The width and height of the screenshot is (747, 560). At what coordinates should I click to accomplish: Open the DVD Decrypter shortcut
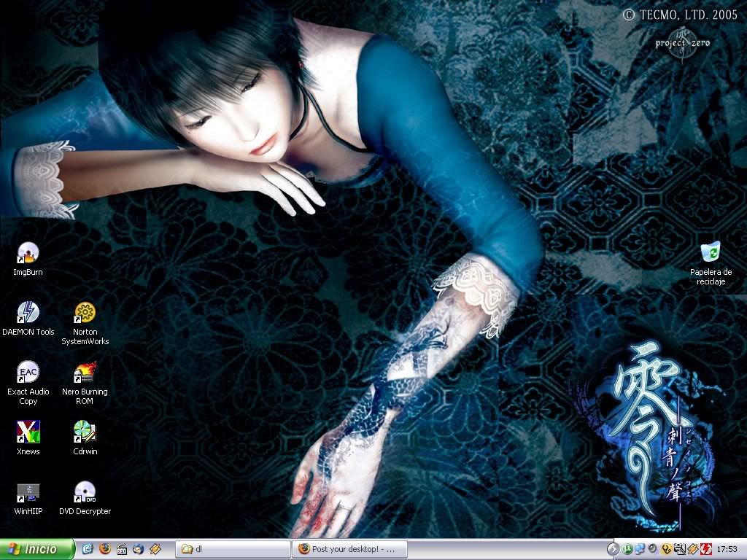pyautogui.click(x=85, y=497)
